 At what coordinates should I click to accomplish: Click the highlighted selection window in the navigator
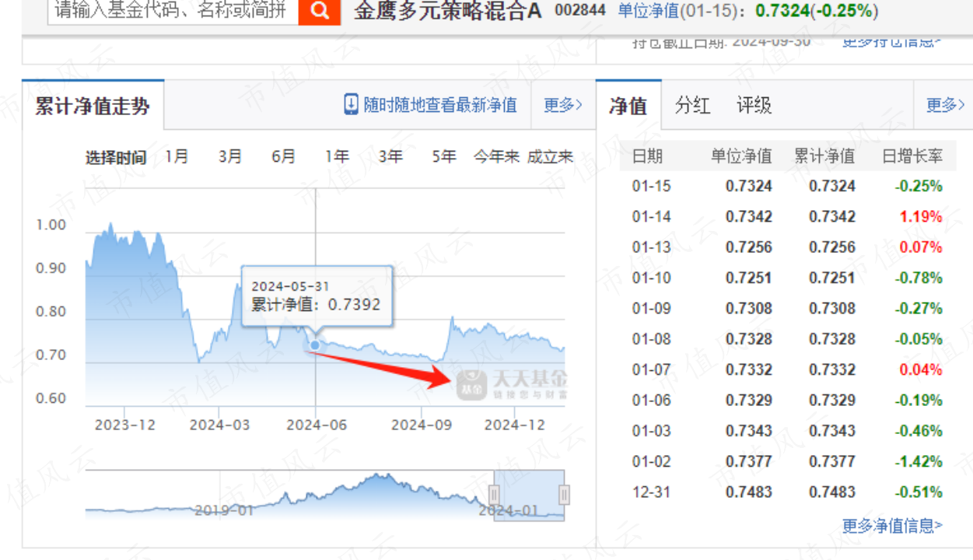(529, 495)
